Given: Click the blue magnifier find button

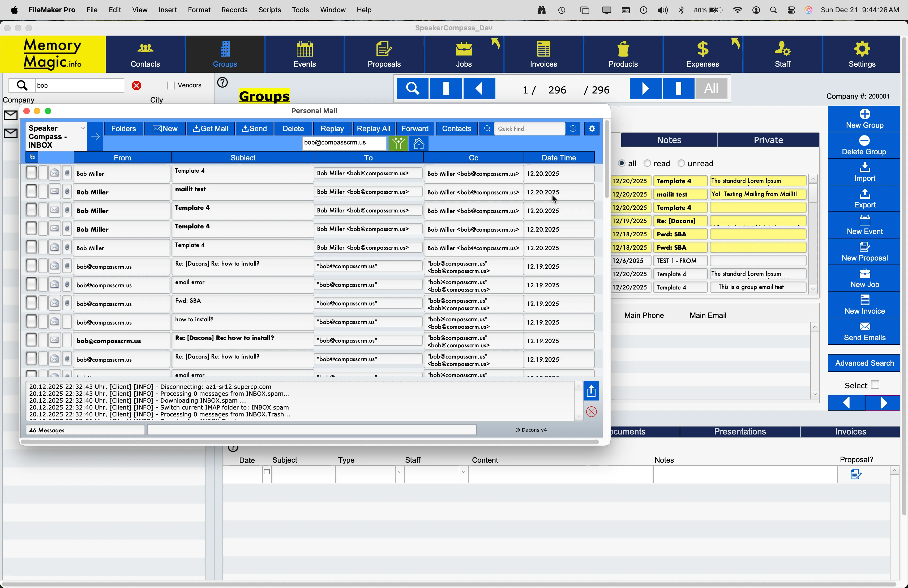Looking at the screenshot, I should pyautogui.click(x=412, y=88).
